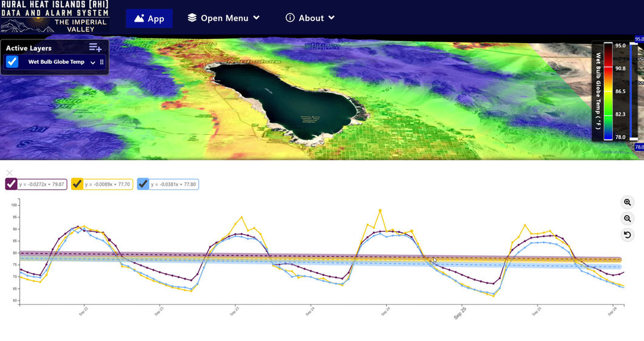The height and width of the screenshot is (341, 644).
Task: Click the info circle icon beside About
Action: pyautogui.click(x=290, y=18)
